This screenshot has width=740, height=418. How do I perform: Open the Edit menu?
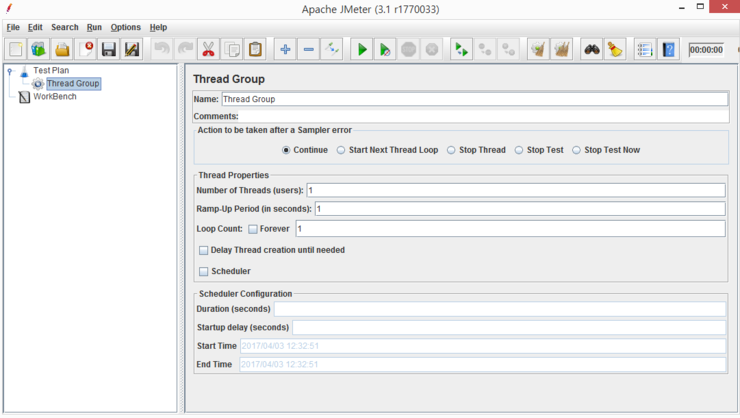click(x=35, y=27)
